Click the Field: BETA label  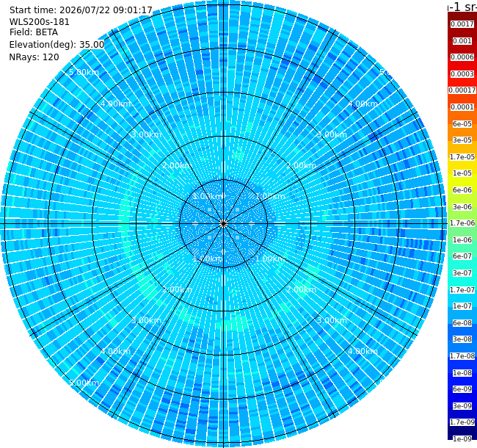[x=34, y=32]
